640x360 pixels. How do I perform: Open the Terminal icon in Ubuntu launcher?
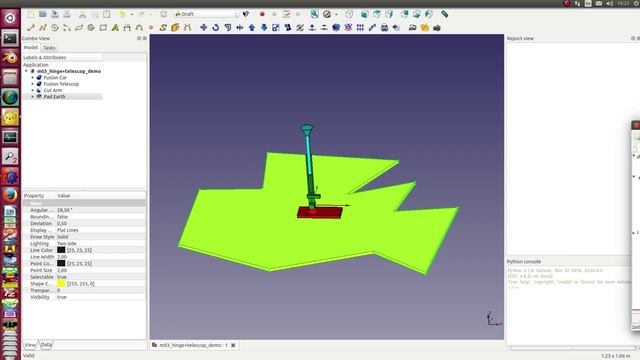[x=10, y=38]
